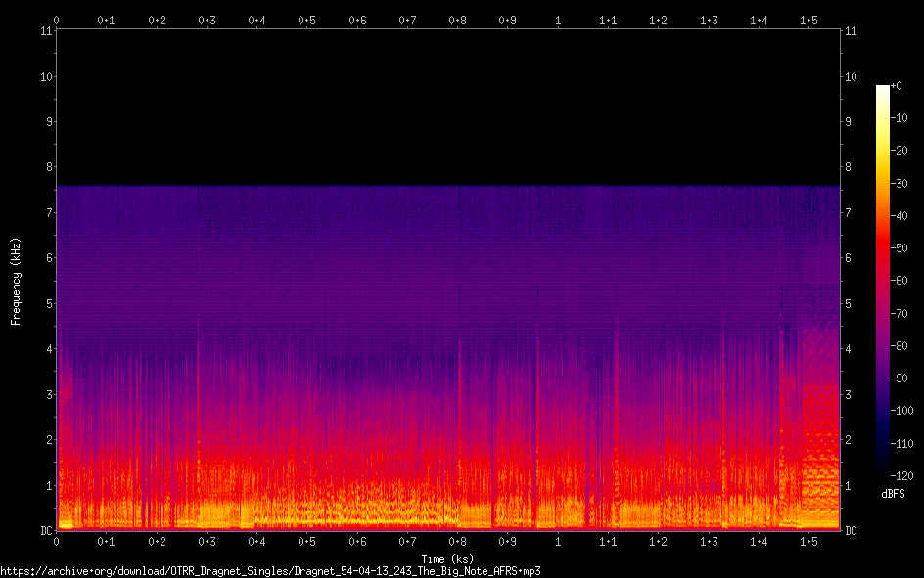The width and height of the screenshot is (924, 578).
Task: Click the 0.8 tick on the top time axis
Action: 457,20
